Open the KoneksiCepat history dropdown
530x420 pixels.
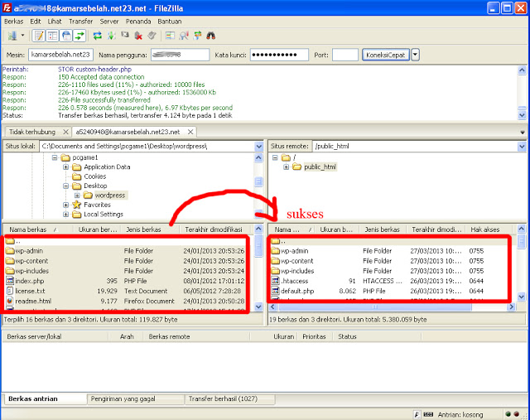[416, 55]
